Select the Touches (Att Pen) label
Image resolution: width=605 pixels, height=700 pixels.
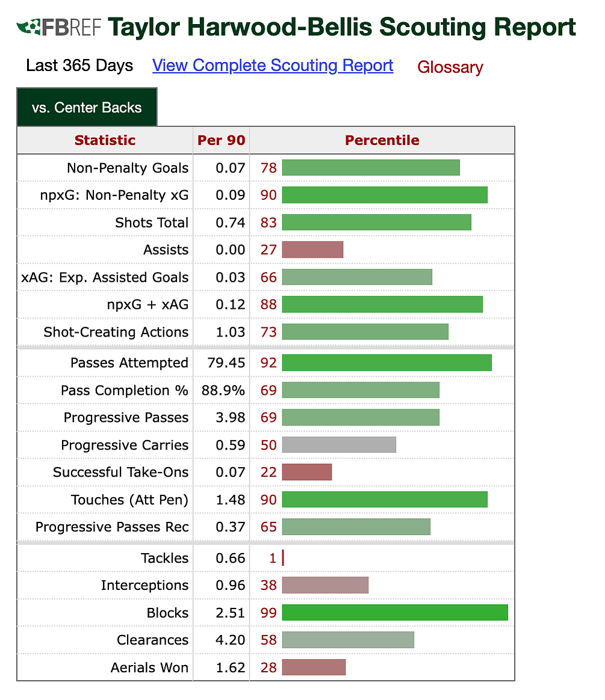(130, 500)
